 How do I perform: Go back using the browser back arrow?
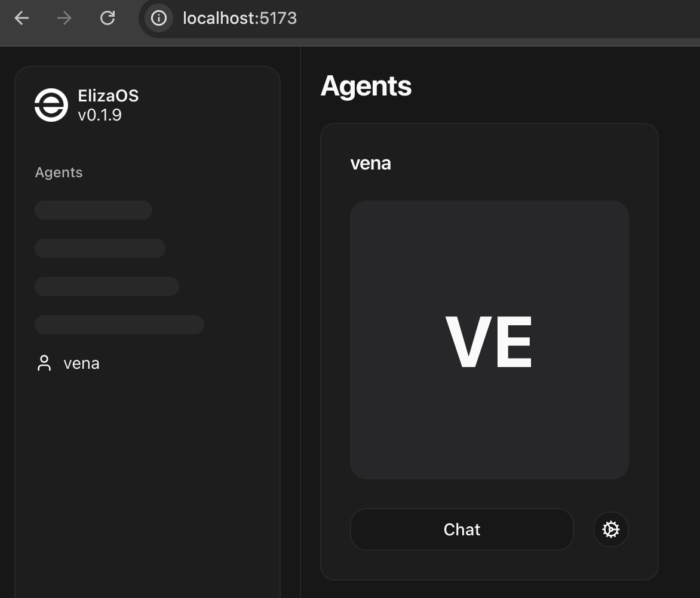pyautogui.click(x=22, y=19)
